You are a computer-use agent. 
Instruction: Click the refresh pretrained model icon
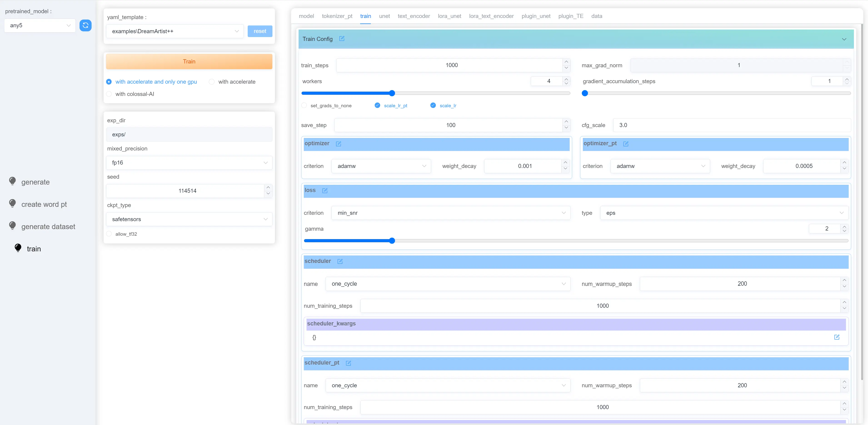coord(85,25)
